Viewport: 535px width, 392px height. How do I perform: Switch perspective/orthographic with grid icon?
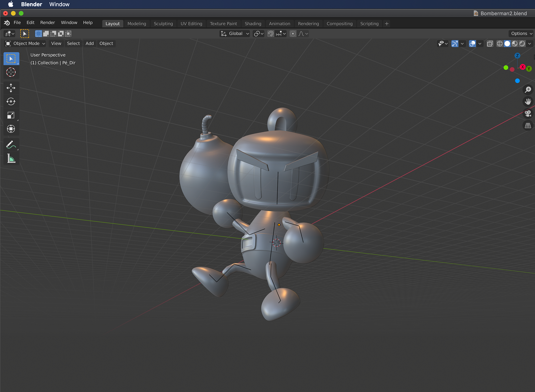pos(528,126)
